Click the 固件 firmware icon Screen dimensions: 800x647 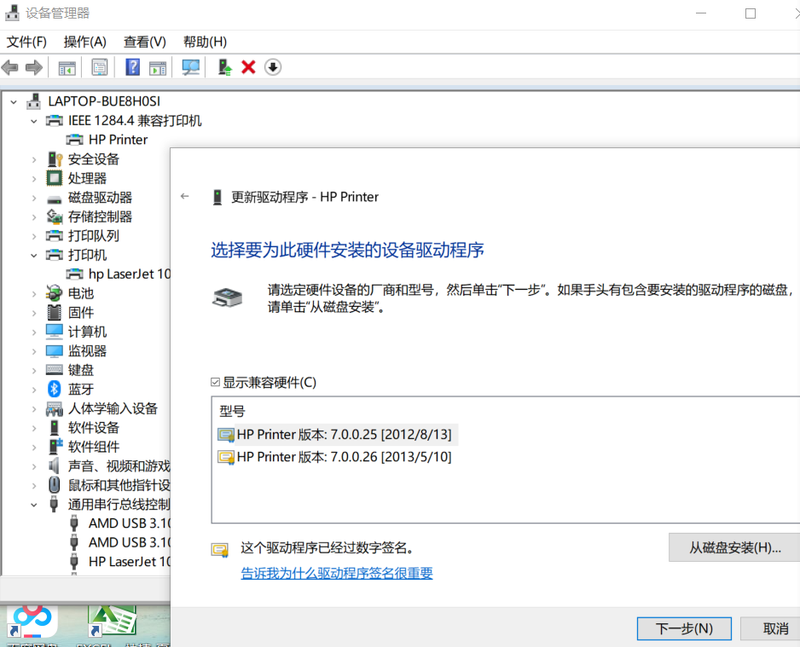coord(54,312)
